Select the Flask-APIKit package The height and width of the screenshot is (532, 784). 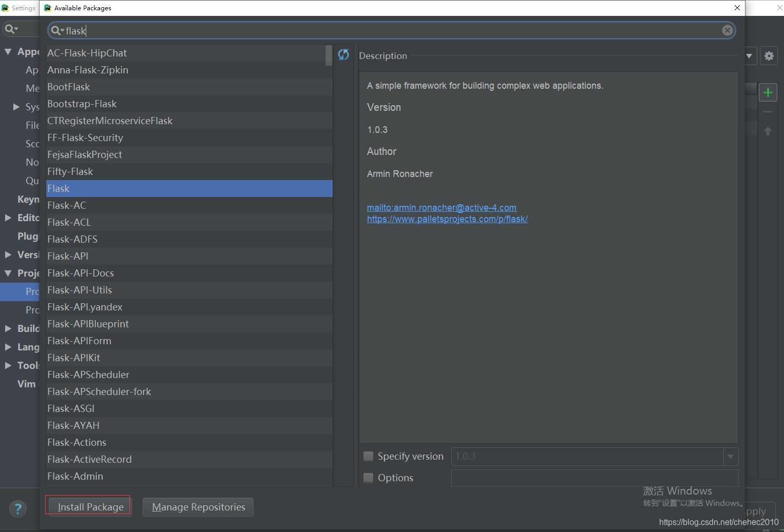tap(189, 358)
